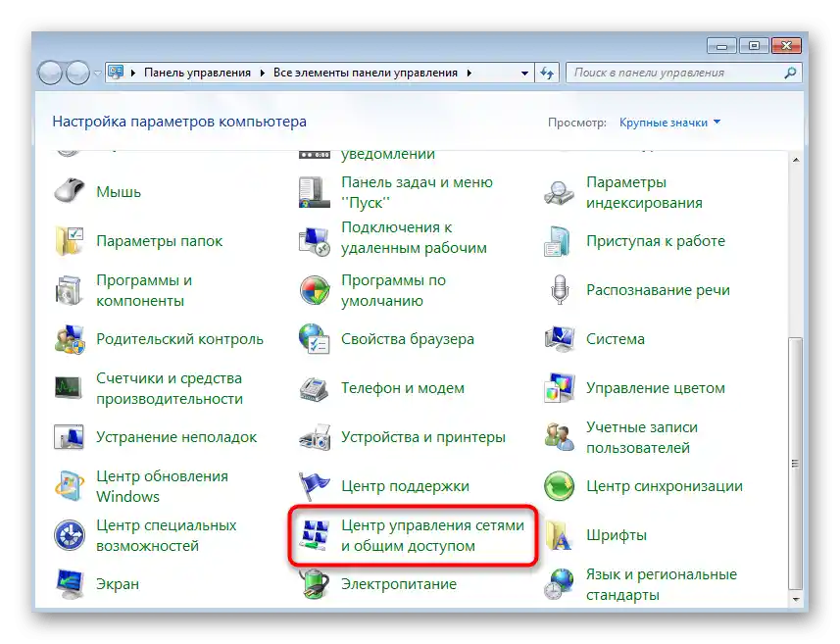Viewport: 840px width, 644px height.
Task: Open the Программы и компоненты icon
Action: [x=70, y=290]
